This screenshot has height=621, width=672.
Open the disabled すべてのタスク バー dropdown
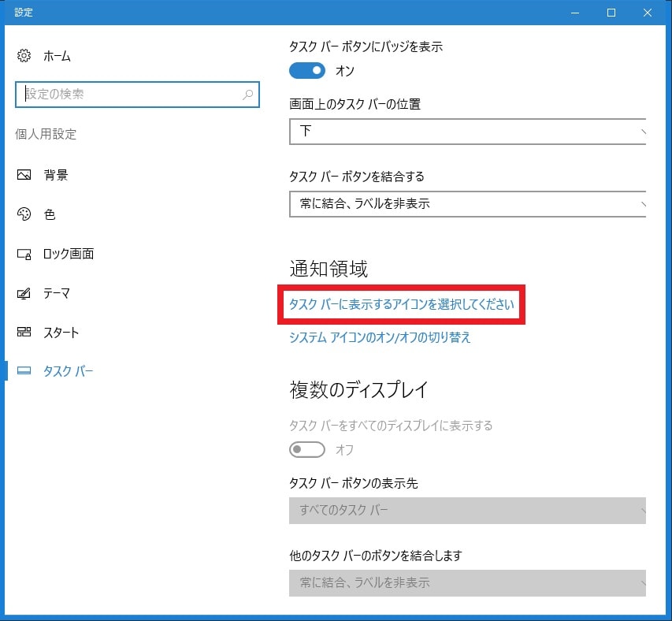468,511
